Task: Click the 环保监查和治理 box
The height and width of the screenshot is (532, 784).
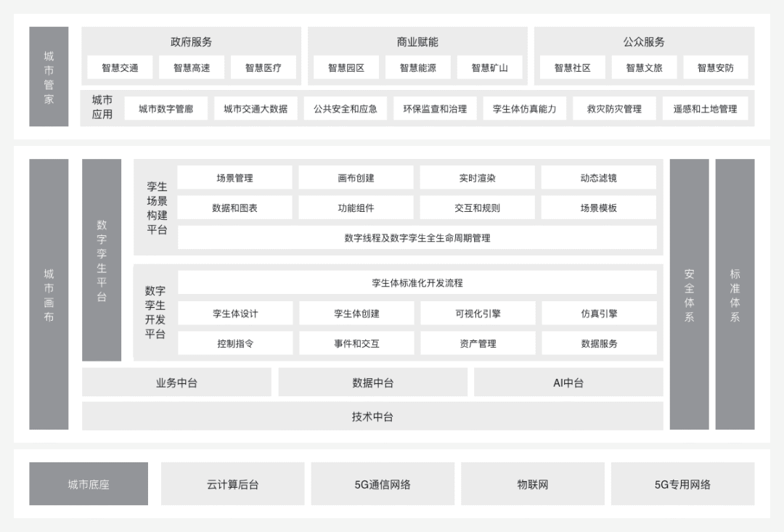Action: coord(435,108)
